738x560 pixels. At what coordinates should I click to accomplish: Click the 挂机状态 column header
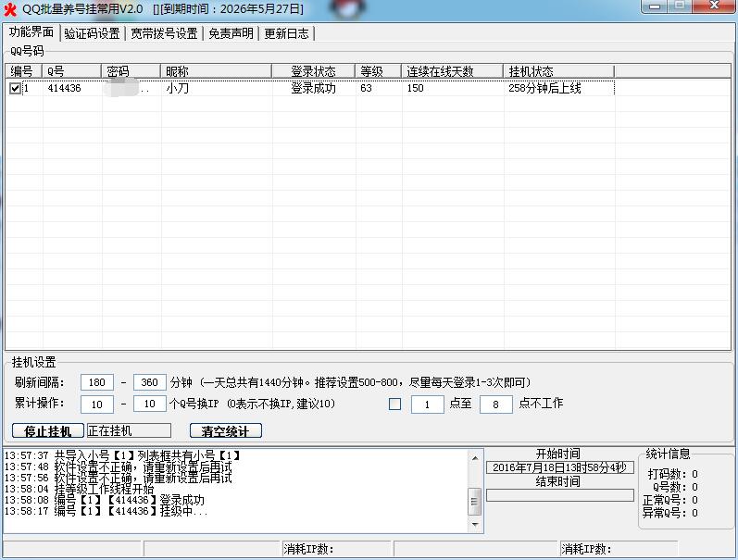tap(558, 71)
